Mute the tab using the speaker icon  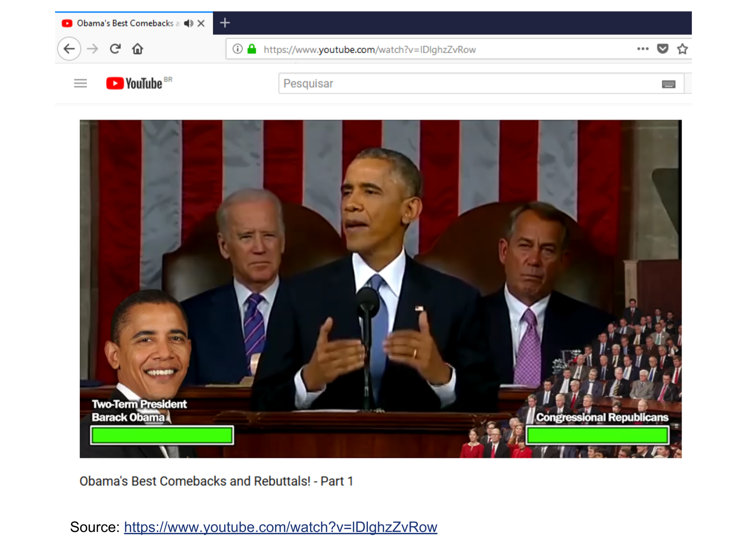coord(188,23)
